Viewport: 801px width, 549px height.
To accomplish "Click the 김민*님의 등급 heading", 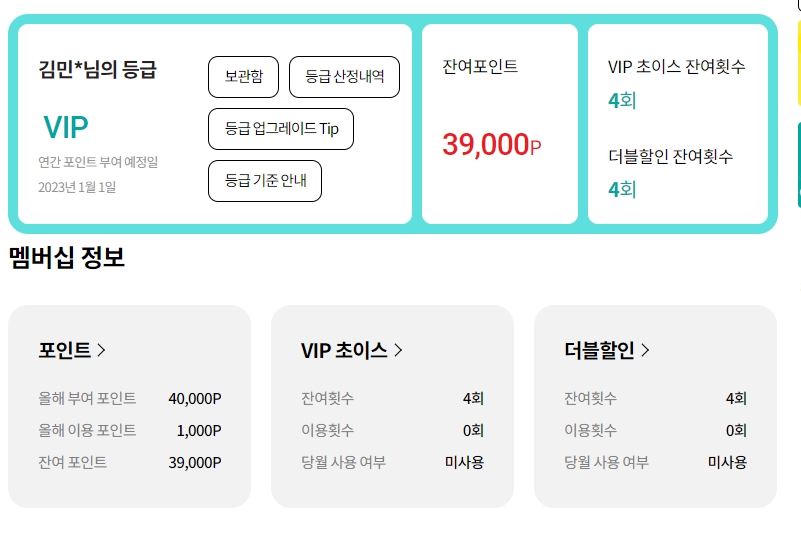I will 97,70.
